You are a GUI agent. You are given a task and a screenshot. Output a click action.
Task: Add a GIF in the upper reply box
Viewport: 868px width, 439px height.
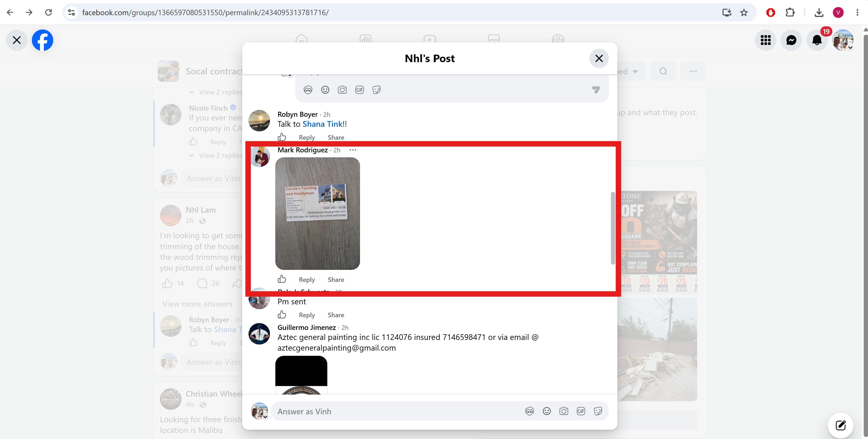pyautogui.click(x=359, y=90)
